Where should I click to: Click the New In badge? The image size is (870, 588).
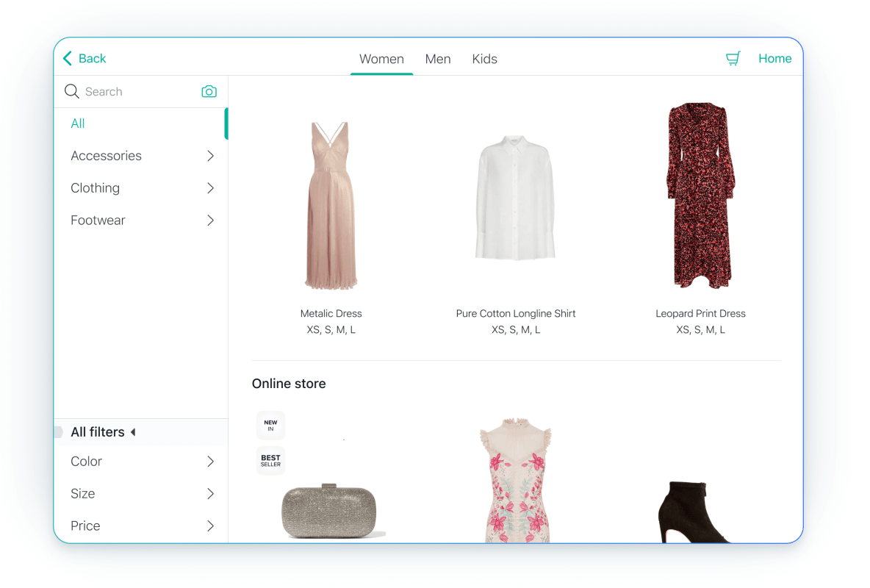pos(270,426)
